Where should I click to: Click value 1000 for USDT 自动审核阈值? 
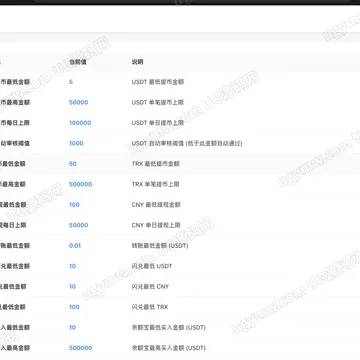[x=76, y=143]
